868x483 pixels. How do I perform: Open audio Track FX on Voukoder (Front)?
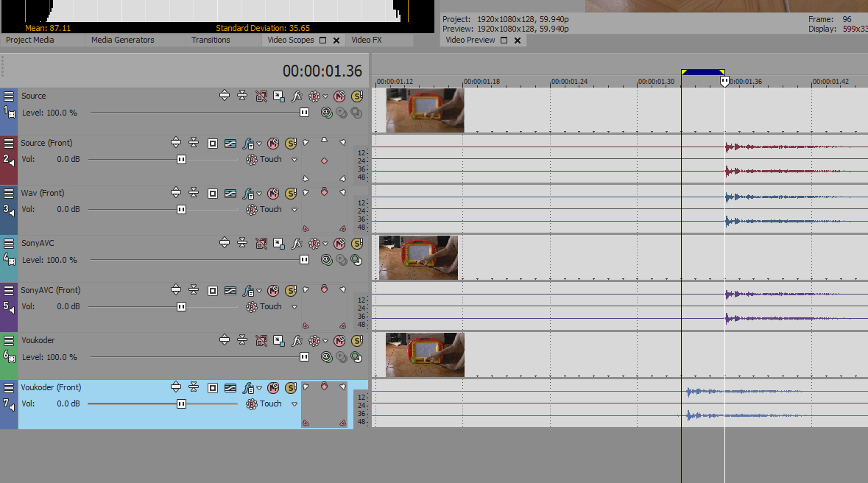click(249, 387)
